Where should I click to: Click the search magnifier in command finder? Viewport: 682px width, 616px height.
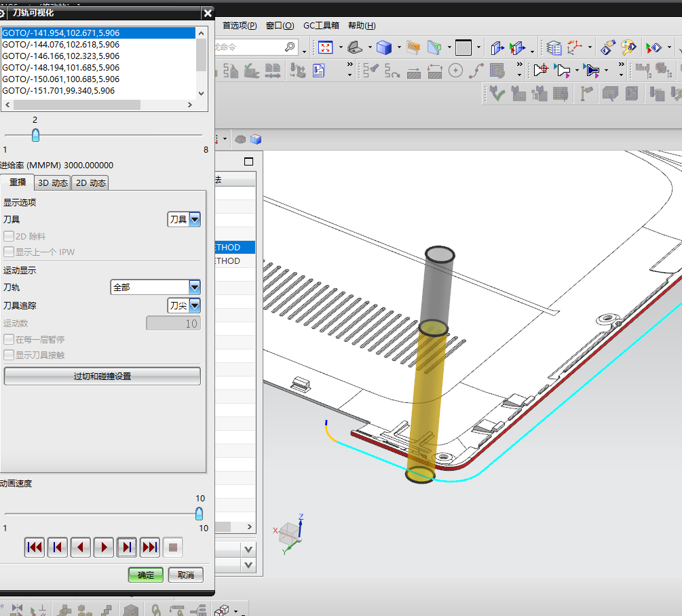pyautogui.click(x=290, y=47)
